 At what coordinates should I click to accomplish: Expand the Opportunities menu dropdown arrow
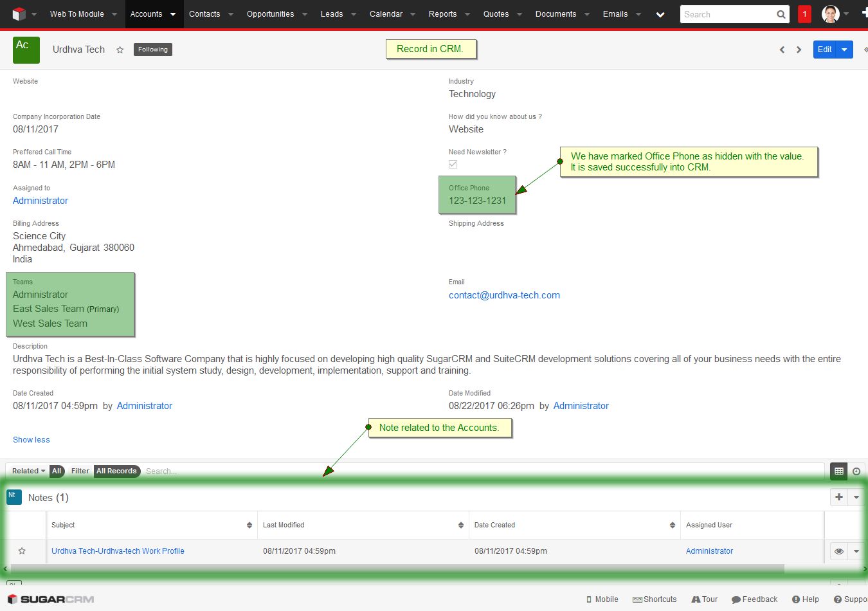tap(305, 14)
